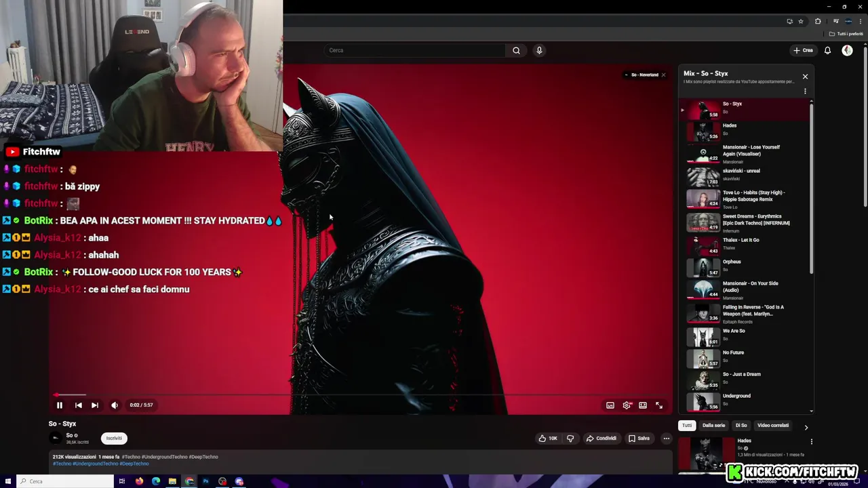Select Mansionair - On Your Side (Audio)

click(x=746, y=289)
